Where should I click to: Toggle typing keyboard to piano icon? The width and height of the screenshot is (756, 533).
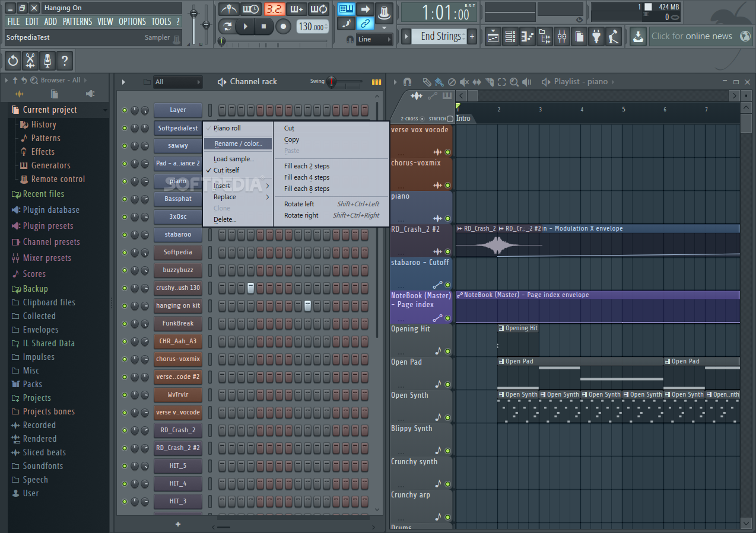coord(346,9)
